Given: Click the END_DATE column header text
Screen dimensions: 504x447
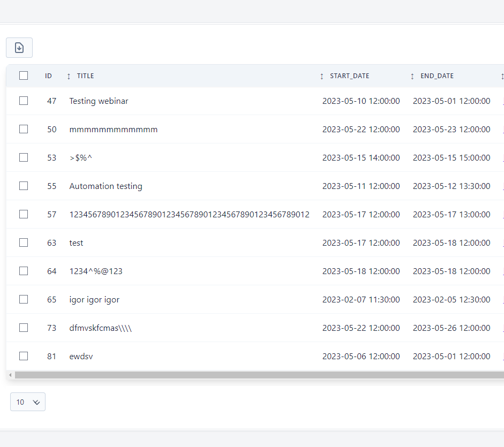Looking at the screenshot, I should (x=437, y=76).
